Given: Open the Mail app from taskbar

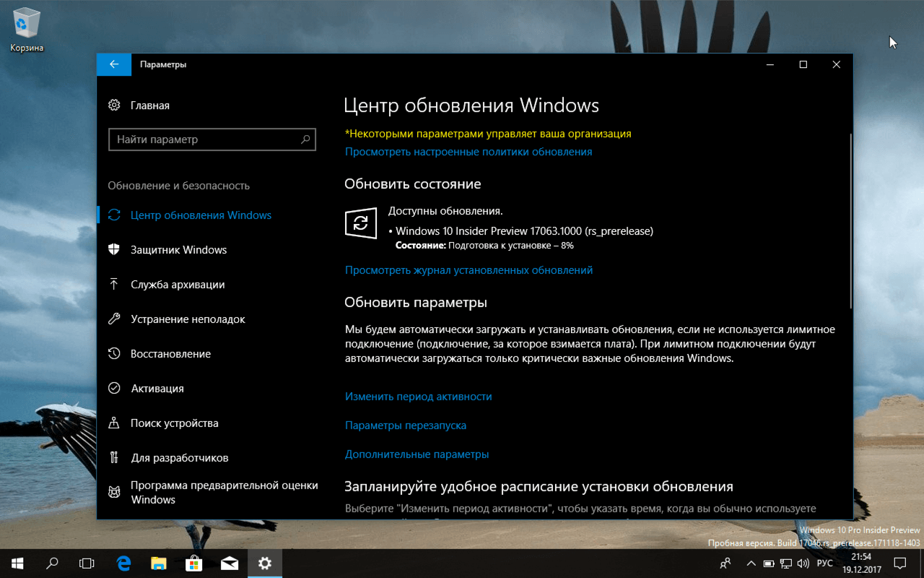Looking at the screenshot, I should point(230,563).
